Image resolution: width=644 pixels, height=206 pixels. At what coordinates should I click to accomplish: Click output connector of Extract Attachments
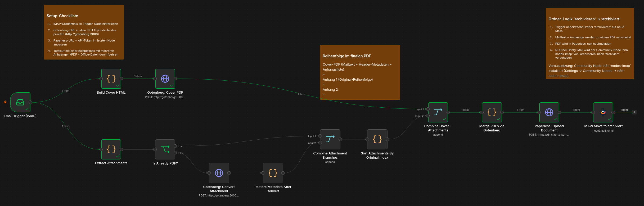pyautogui.click(x=121, y=149)
